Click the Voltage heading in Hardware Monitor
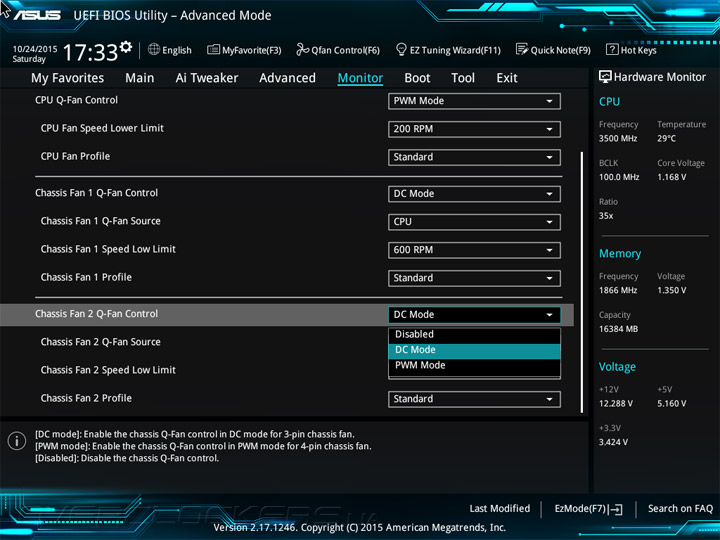The width and height of the screenshot is (720, 540). [617, 367]
